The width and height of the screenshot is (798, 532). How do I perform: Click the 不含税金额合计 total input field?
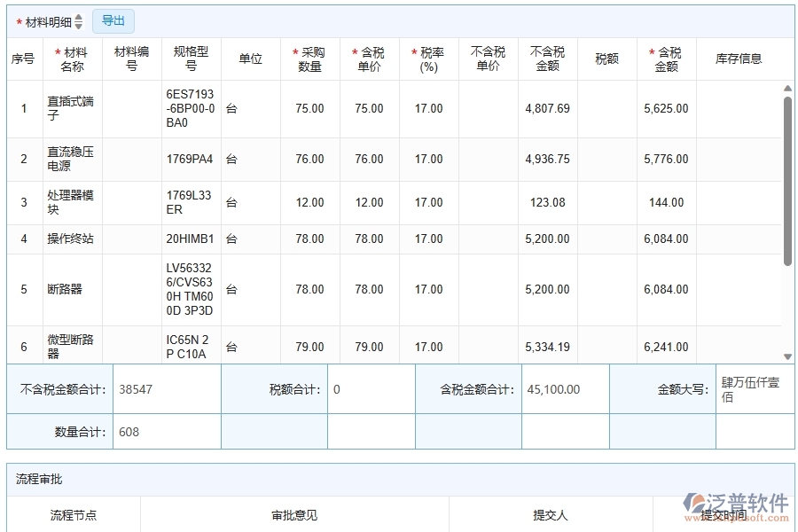click(168, 388)
